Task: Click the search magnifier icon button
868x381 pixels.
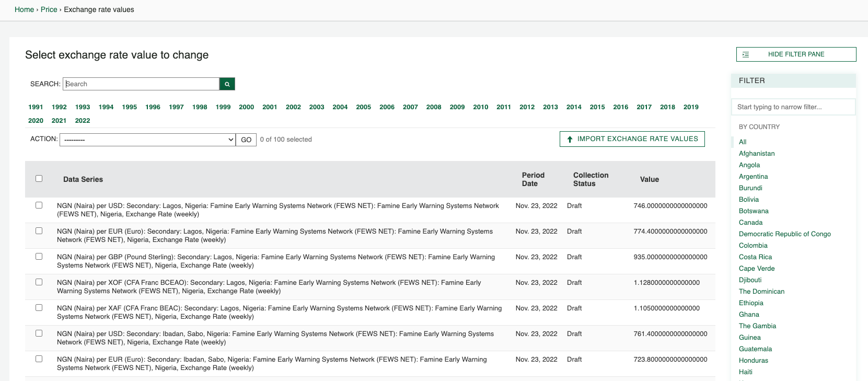Action: point(227,84)
